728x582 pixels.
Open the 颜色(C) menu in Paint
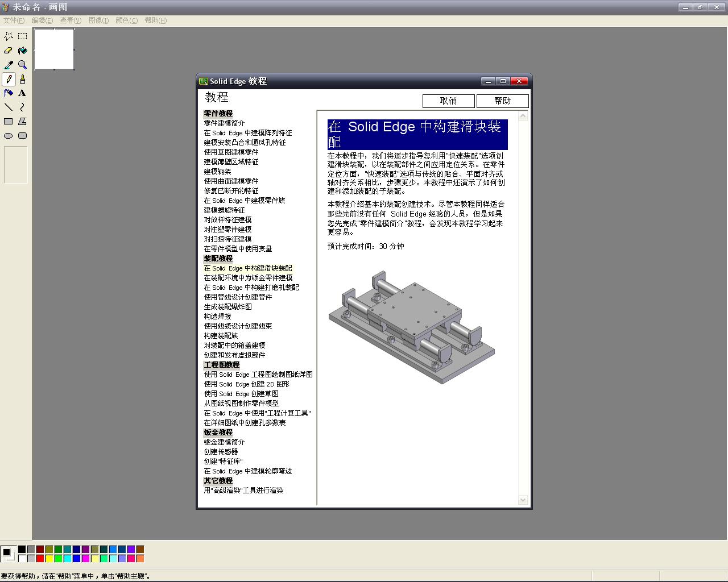(x=126, y=20)
